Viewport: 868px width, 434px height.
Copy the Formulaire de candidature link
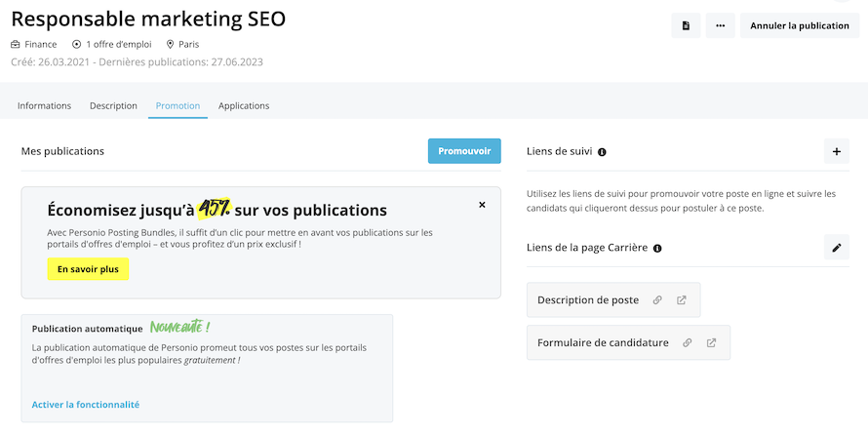688,343
